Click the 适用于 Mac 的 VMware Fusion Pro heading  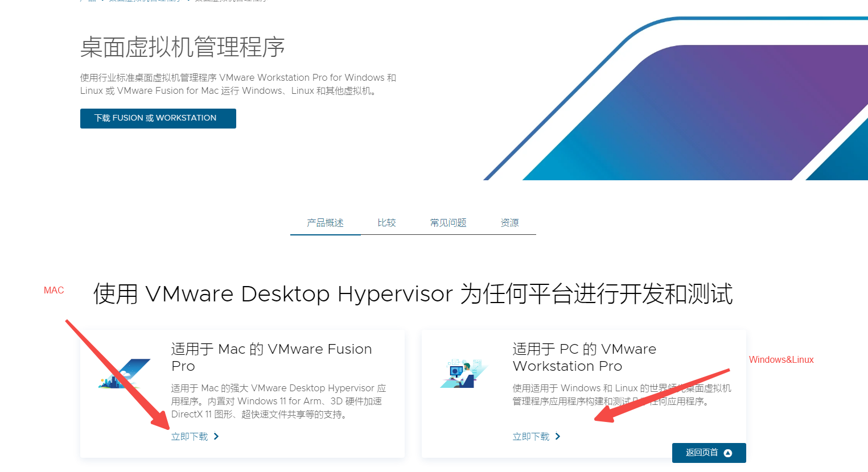[271, 358]
